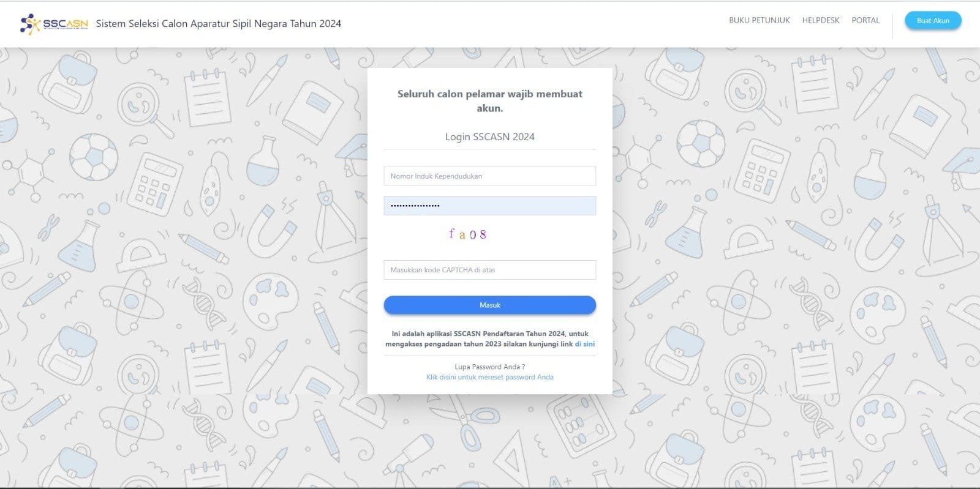Screen dimensions: 980x489
Task: Open the BUKU PETUNJUK menu item
Action: click(759, 20)
